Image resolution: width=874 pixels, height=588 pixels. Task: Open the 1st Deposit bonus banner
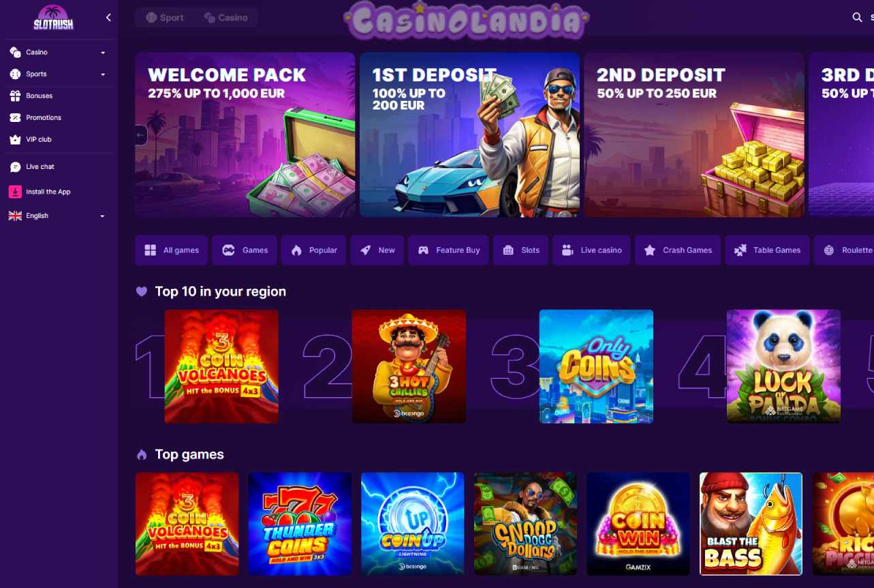click(469, 135)
